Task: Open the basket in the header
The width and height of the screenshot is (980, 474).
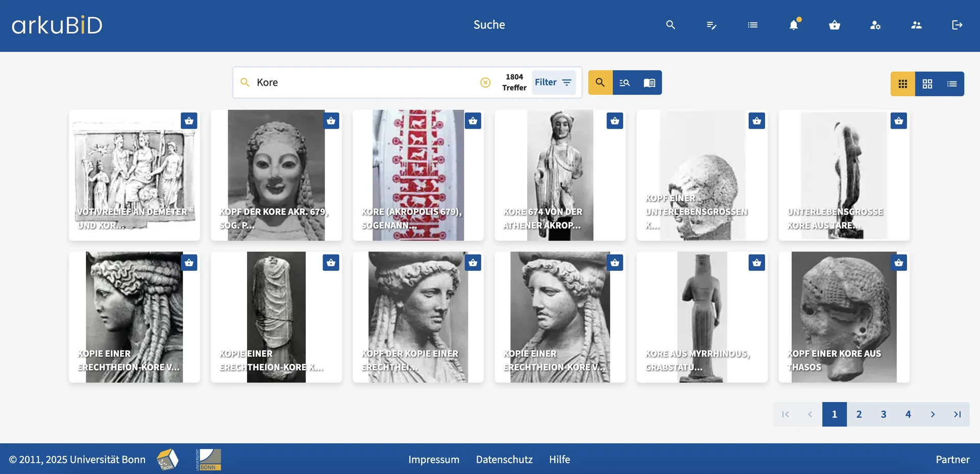Action: (x=835, y=25)
